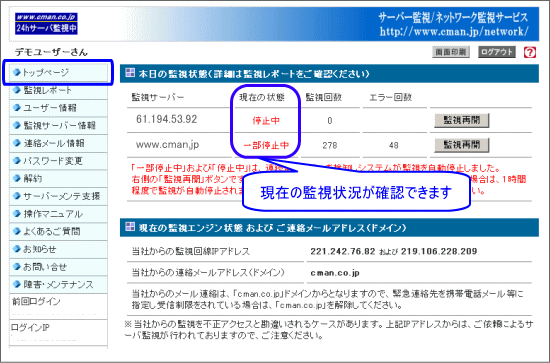The image size is (550, 363).
Task: Click the monitoring count 278
Action: pyautogui.click(x=330, y=145)
